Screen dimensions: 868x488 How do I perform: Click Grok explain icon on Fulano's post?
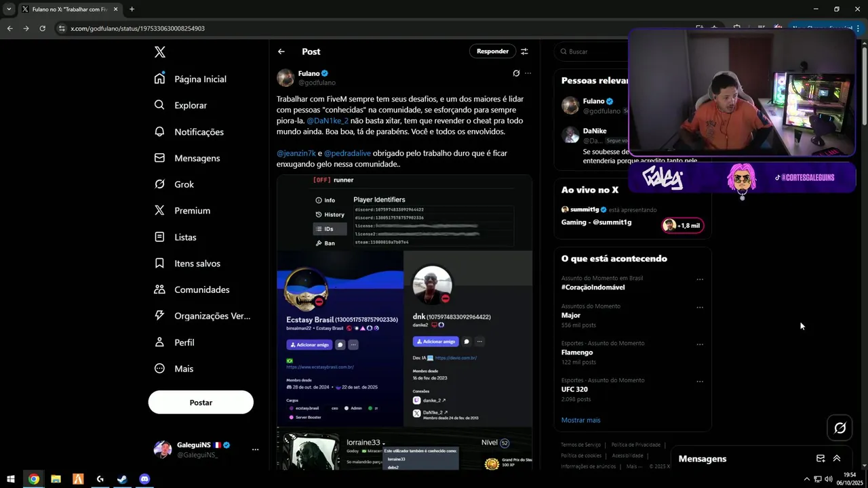(516, 73)
